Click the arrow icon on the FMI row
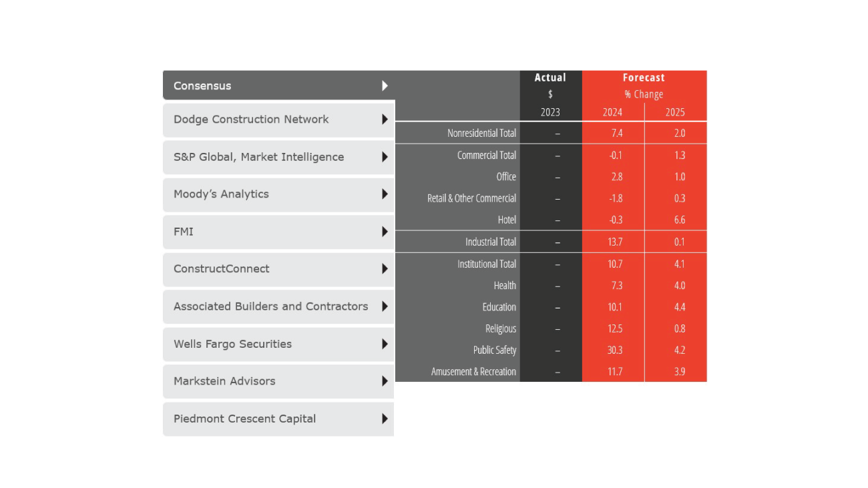The image size is (868, 488). pos(385,232)
